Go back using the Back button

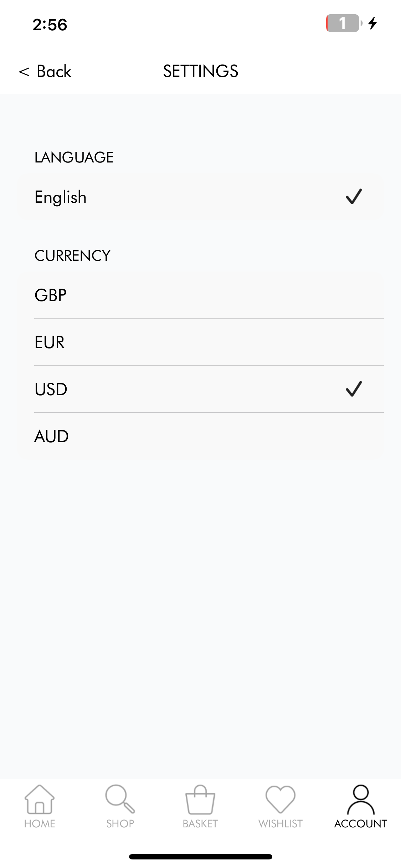coord(45,71)
